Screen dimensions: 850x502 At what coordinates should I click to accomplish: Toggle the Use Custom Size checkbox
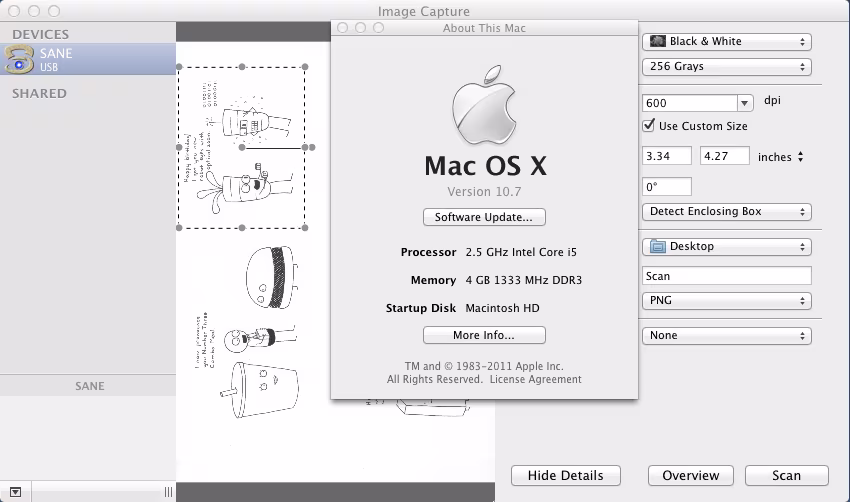click(x=649, y=126)
